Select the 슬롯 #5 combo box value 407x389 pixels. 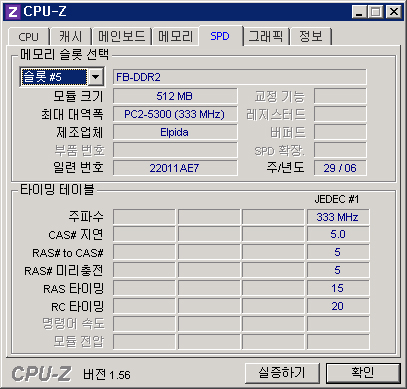coord(54,77)
